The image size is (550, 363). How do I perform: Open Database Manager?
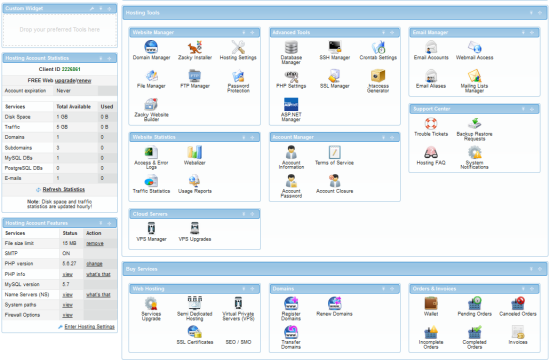click(x=291, y=52)
